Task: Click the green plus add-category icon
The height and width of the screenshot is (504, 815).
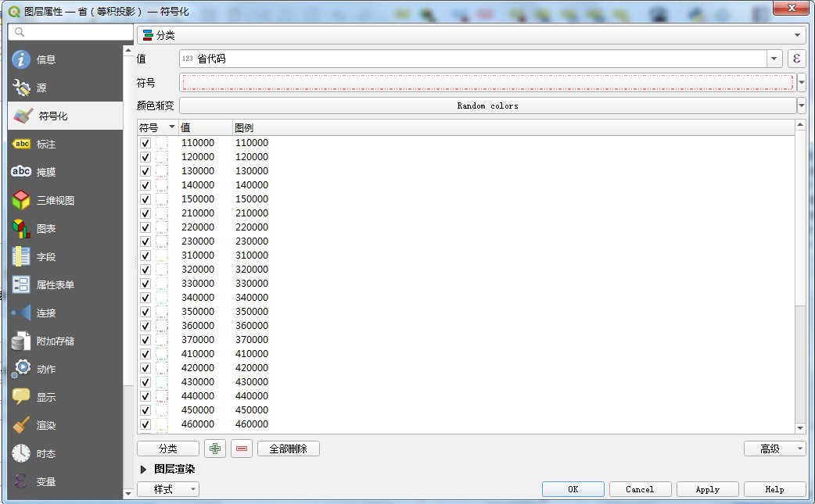Action: tap(215, 449)
